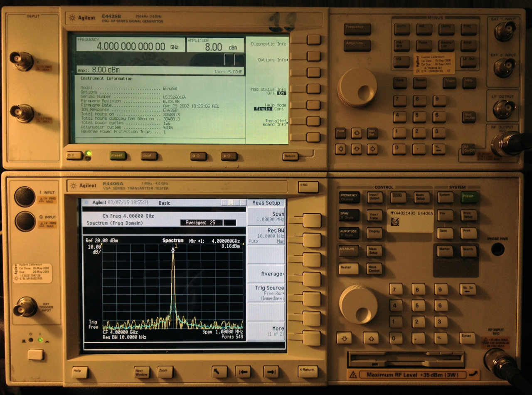Viewport: 532px width, 395px height.
Task: Push the ESC key above E4406A softkeys
Action: click(308, 187)
